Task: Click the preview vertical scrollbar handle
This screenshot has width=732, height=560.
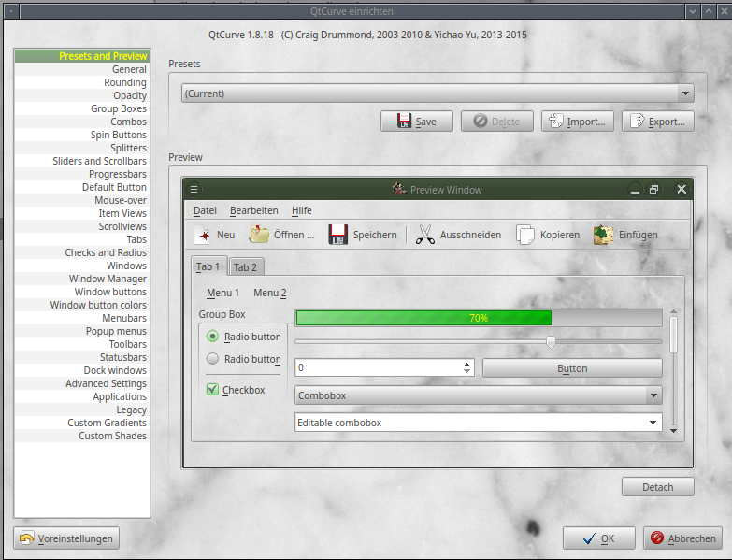Action: (673, 334)
